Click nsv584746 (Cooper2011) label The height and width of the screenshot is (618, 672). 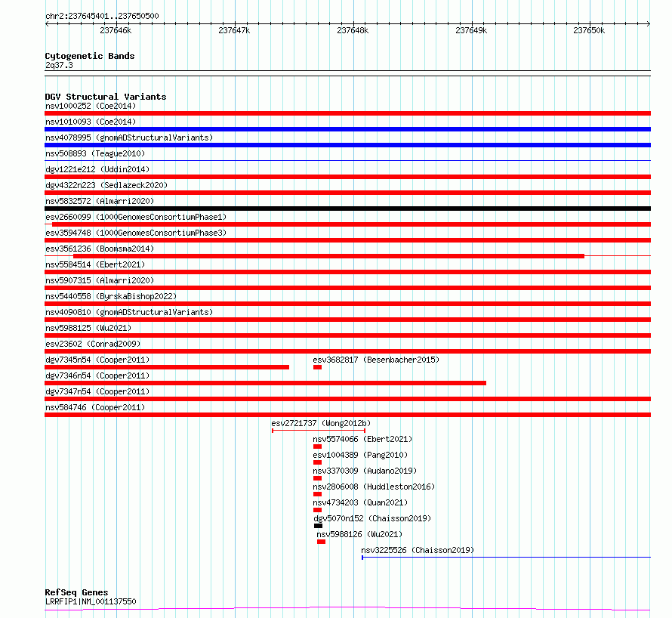95,407
